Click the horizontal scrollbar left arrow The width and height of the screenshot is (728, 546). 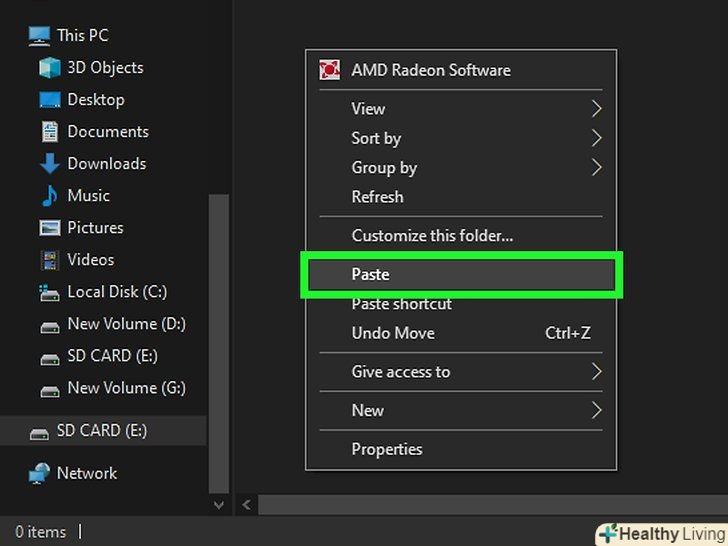coord(247,506)
